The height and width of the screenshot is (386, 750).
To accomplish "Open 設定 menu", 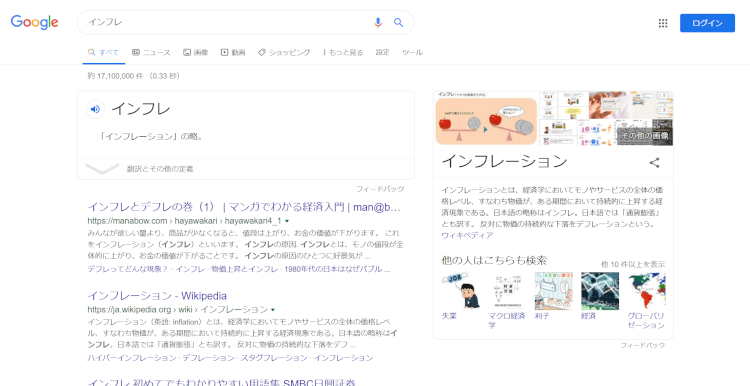I will click(x=383, y=53).
